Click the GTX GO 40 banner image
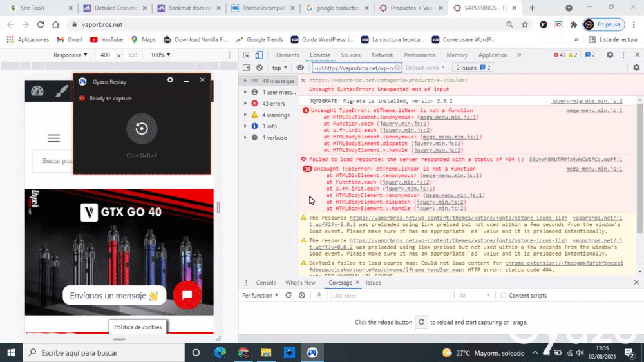 [119, 252]
